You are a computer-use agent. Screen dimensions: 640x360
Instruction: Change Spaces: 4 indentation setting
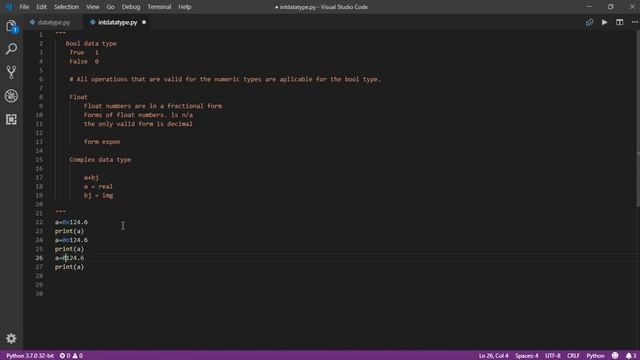click(527, 356)
